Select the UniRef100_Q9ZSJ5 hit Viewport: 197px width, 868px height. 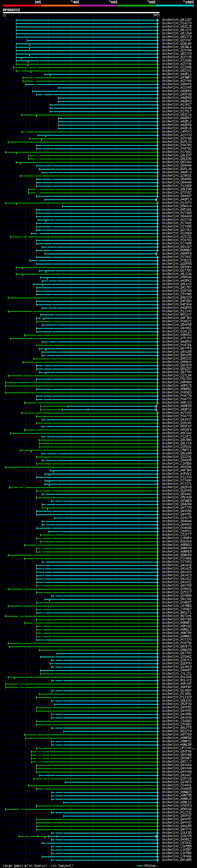tap(176, 26)
